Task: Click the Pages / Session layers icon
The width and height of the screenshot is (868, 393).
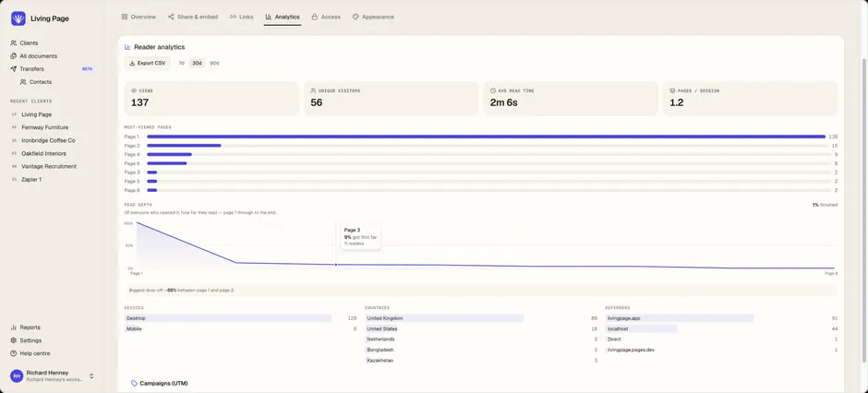Action: [x=672, y=90]
